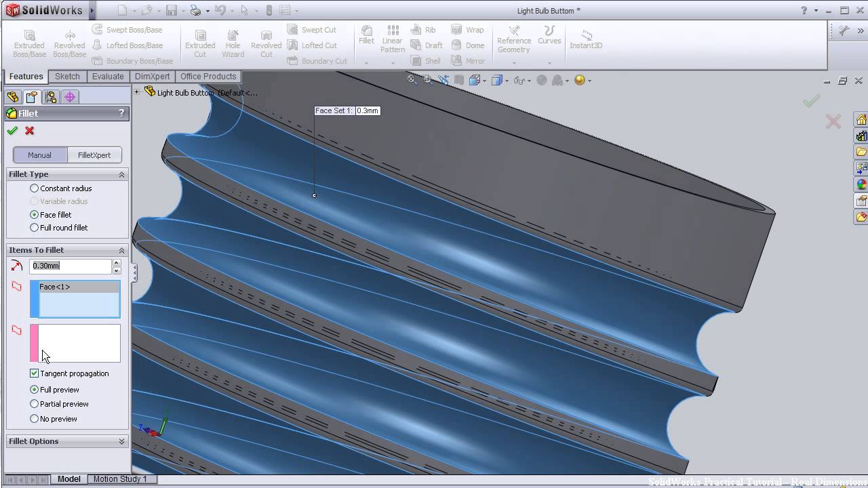Collapse the Fillet Type section
Viewport: 868px width, 488px height.
tap(122, 175)
